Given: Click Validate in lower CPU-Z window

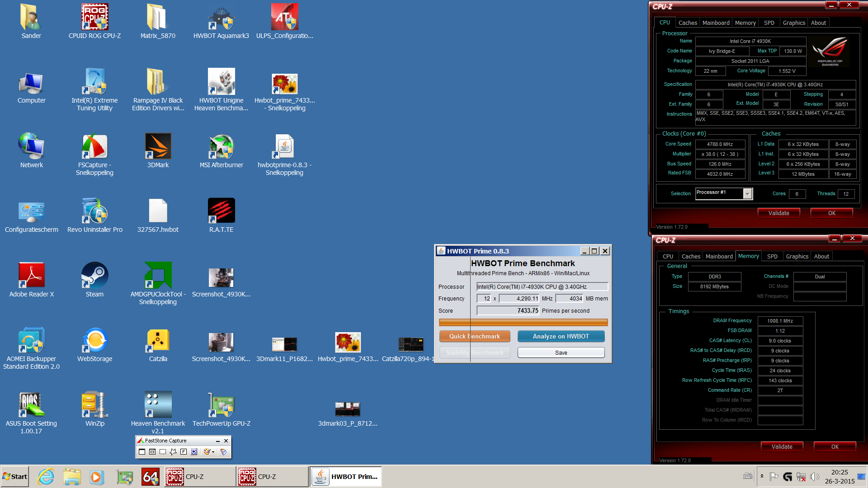Looking at the screenshot, I should click(782, 446).
